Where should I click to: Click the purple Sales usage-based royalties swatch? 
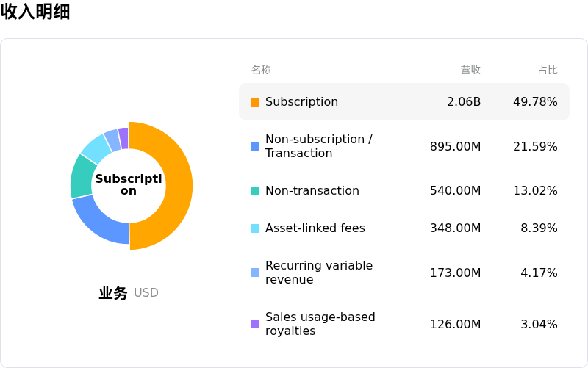[x=255, y=324]
